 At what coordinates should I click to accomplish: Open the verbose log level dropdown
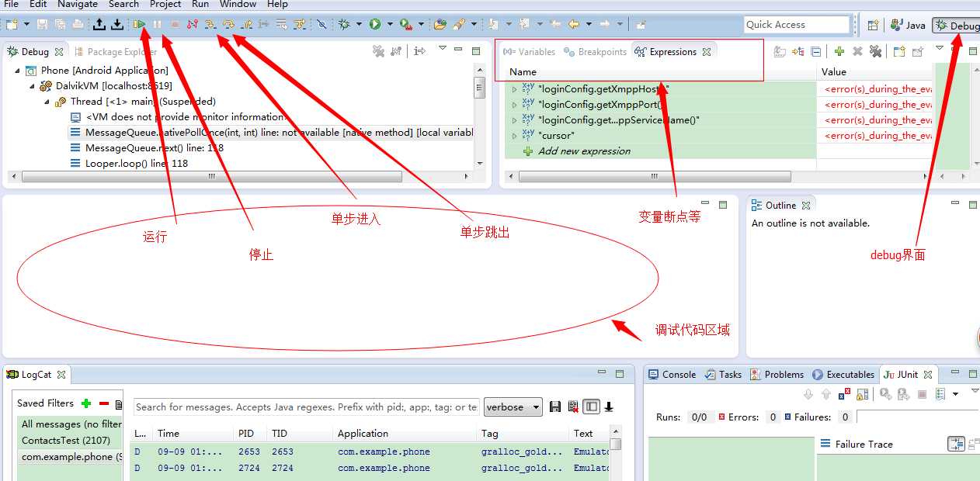[513, 407]
